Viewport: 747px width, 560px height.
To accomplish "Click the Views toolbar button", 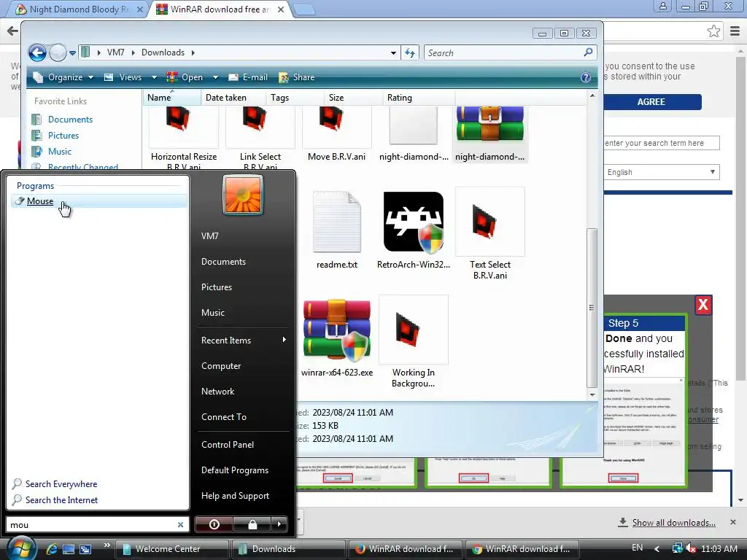I will [123, 77].
